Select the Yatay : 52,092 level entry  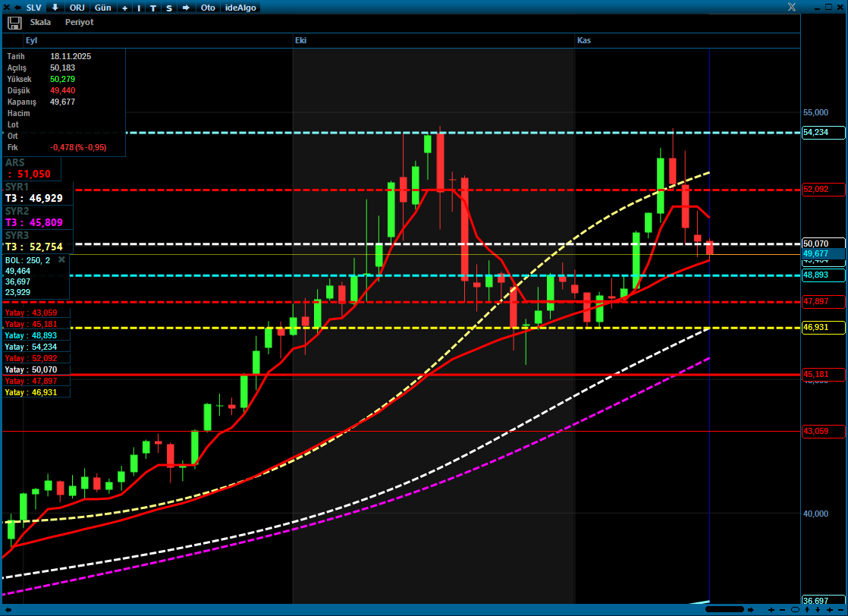click(36, 358)
